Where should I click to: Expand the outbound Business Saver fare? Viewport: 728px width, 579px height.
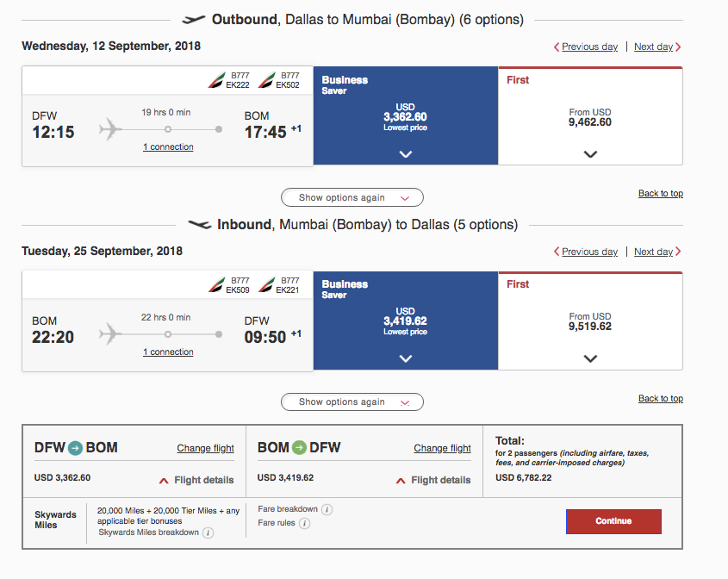point(406,154)
